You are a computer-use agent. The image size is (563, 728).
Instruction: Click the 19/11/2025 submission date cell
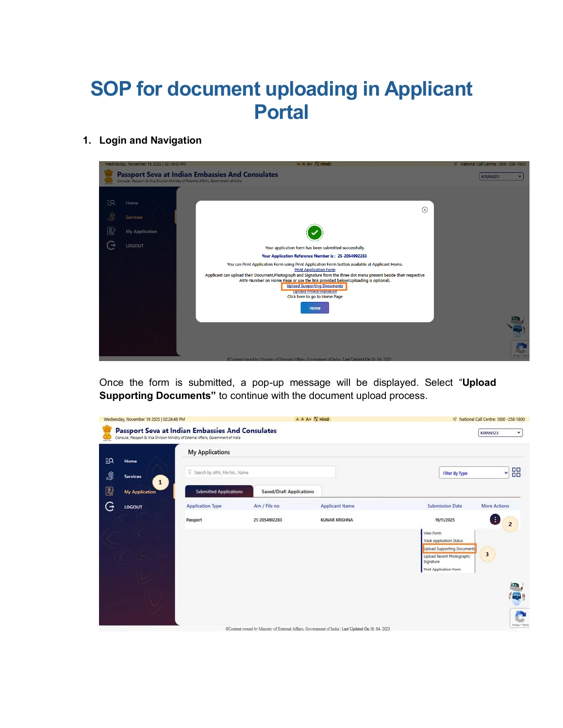(445, 520)
